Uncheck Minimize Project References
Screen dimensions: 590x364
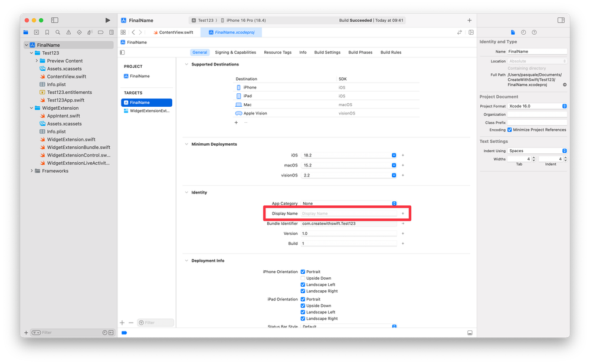pyautogui.click(x=511, y=130)
